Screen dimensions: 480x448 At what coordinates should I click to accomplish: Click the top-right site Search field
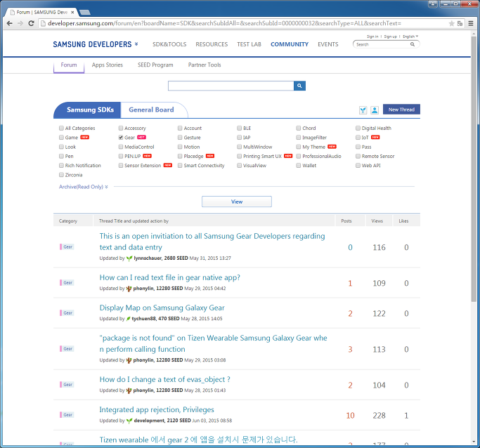382,44
